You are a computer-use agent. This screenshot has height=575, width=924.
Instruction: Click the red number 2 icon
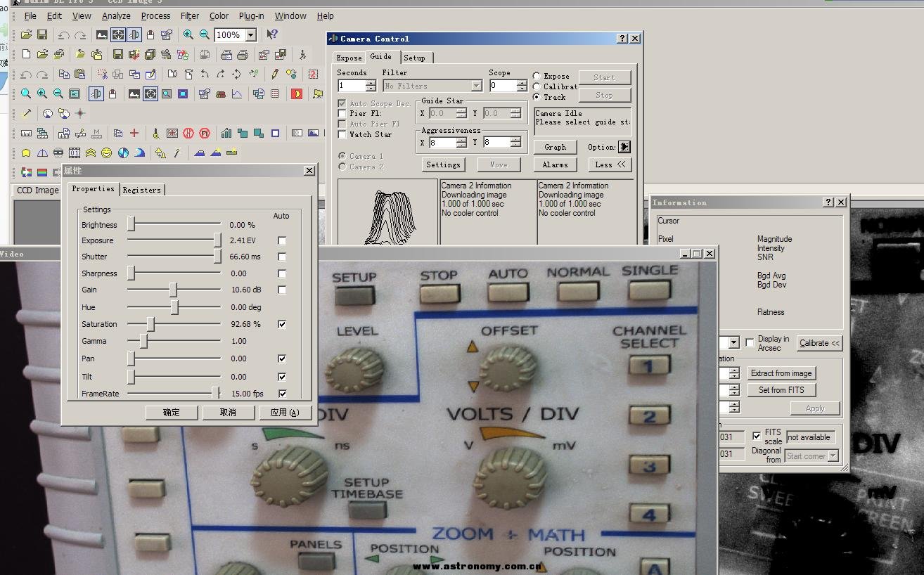pyautogui.click(x=313, y=74)
